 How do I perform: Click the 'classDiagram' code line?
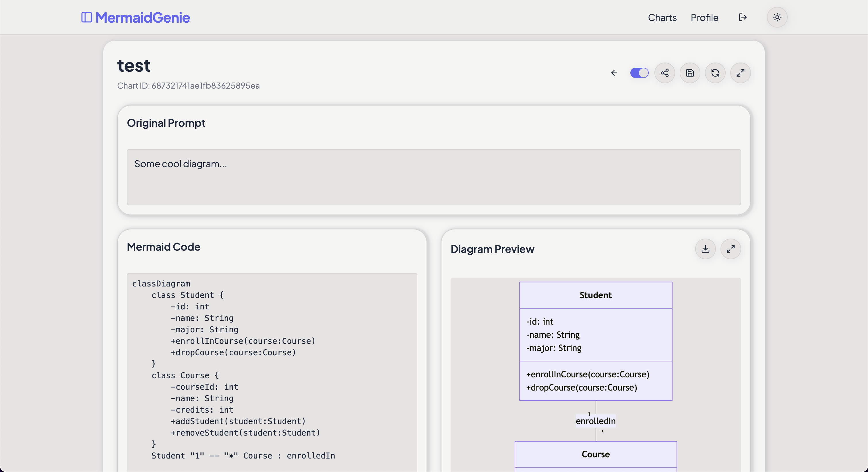click(x=161, y=284)
